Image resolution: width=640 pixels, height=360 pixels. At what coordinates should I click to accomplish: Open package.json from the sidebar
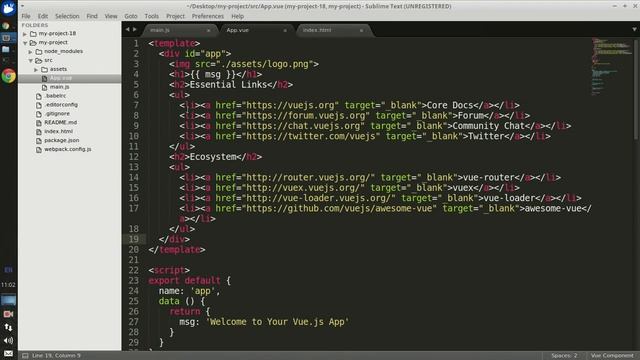point(62,140)
